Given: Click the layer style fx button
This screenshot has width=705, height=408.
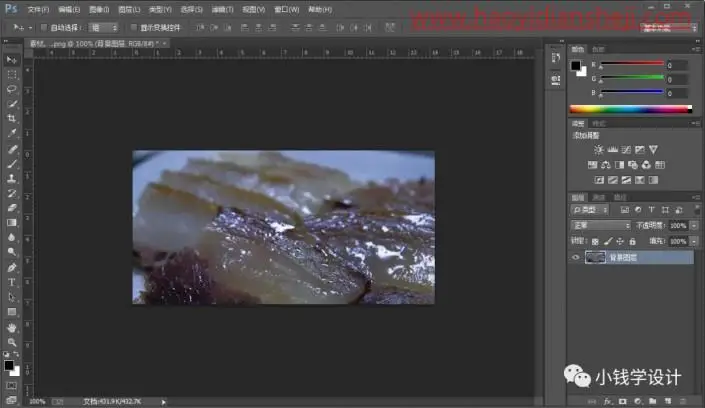Looking at the screenshot, I should (607, 401).
